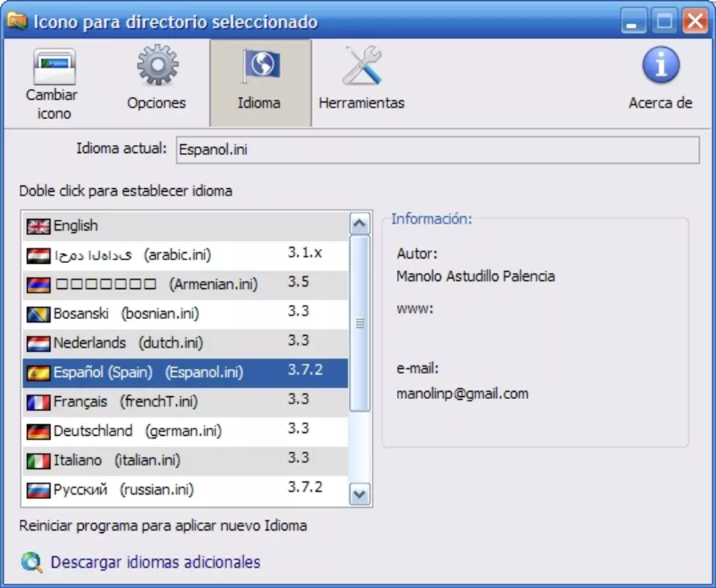Select the English language row
The width and height of the screenshot is (716, 588).
[185, 226]
